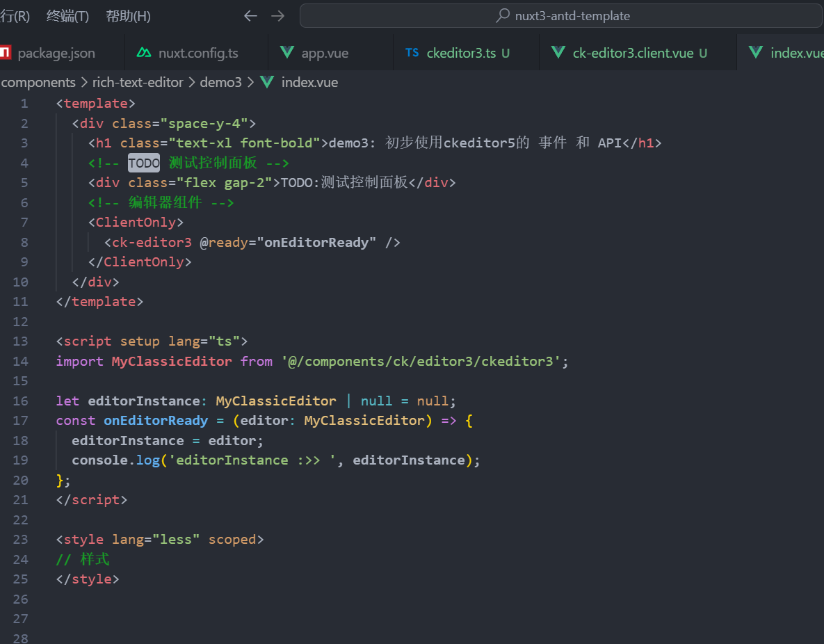Click the Vue icon on app.vue tab

click(x=287, y=52)
